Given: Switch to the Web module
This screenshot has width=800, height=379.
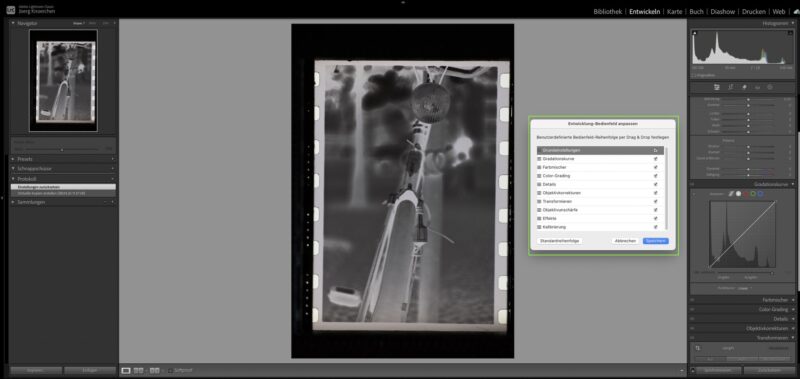Looking at the screenshot, I should 779,11.
